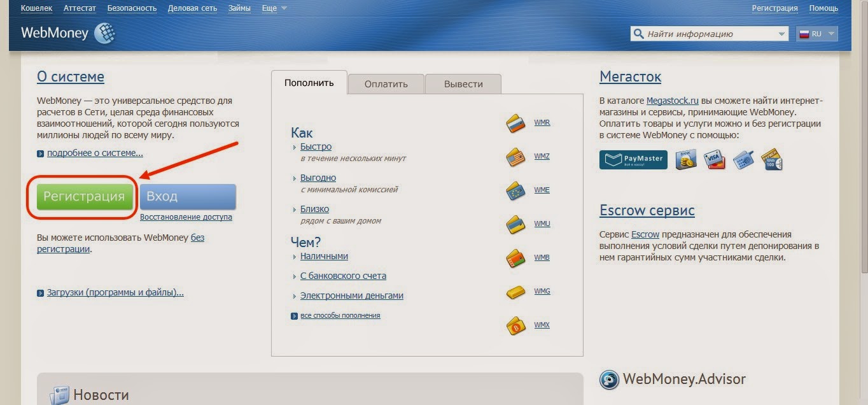
Task: Open the Восстановление доступа link
Action: tap(186, 217)
